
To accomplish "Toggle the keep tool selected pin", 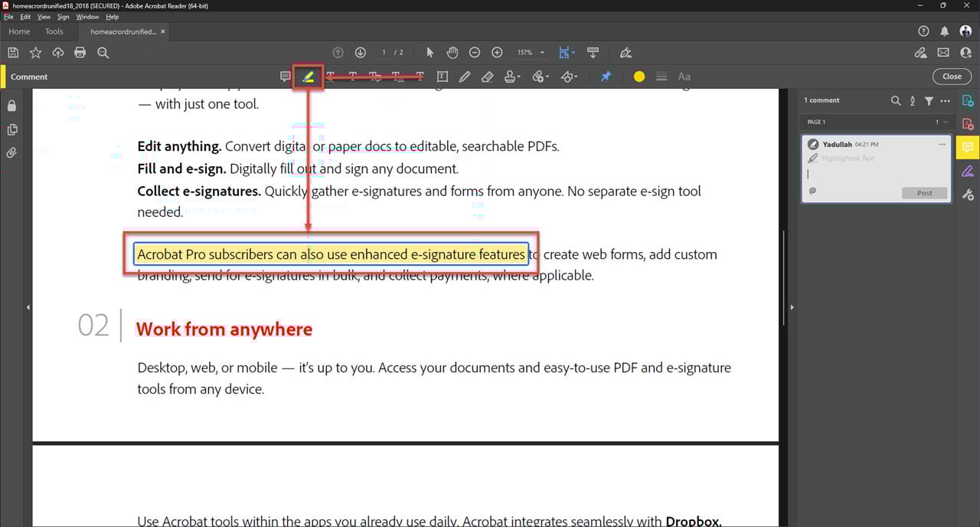I will tap(606, 77).
